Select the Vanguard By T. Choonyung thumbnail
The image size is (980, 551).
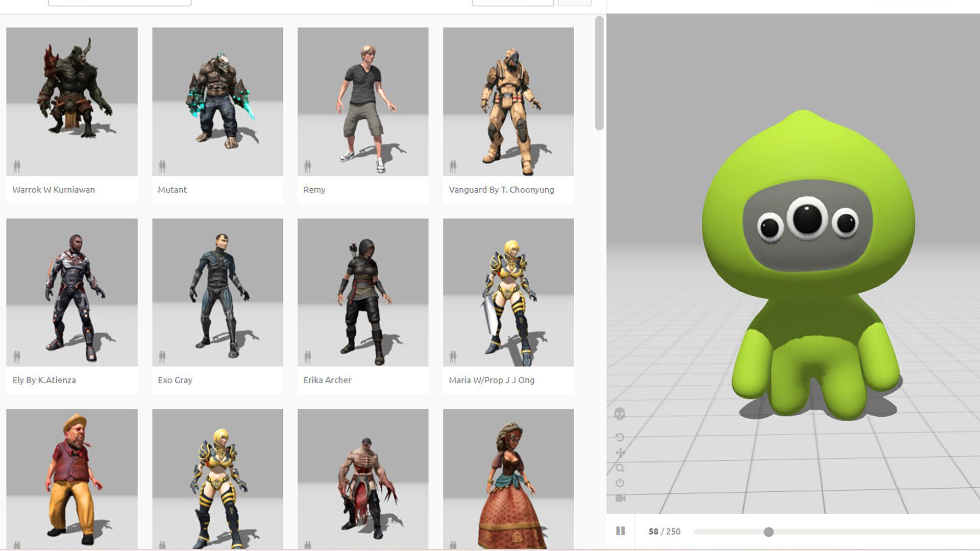click(508, 102)
